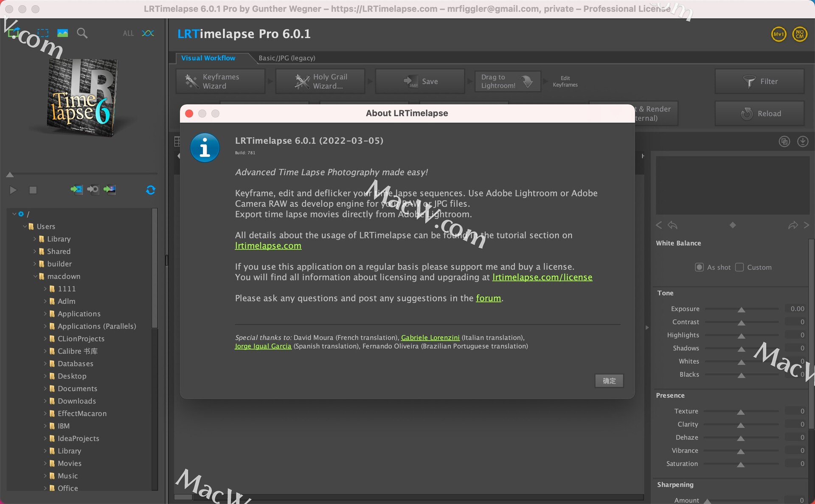Click the Save icon button

[x=419, y=81]
